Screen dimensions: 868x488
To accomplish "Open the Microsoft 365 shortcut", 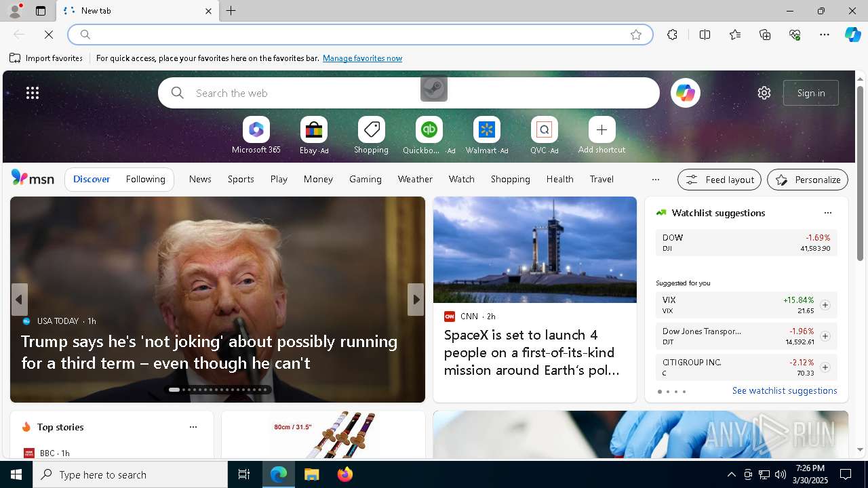I will click(256, 136).
